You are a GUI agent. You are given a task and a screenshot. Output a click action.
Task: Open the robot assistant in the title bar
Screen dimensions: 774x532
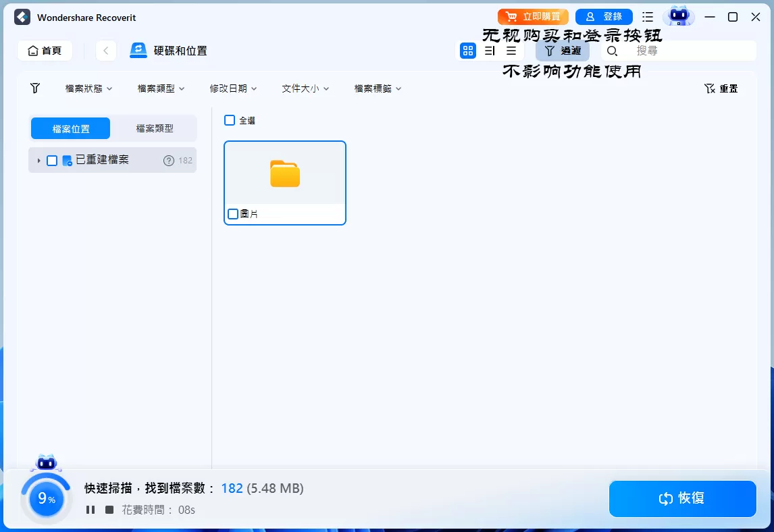679,16
